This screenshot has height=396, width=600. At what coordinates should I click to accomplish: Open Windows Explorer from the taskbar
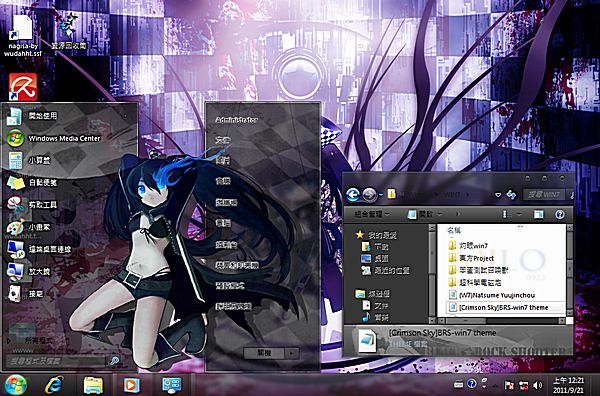93,385
